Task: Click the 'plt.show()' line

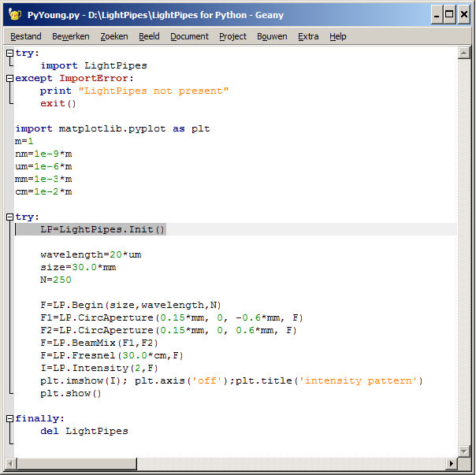Action: click(x=71, y=393)
